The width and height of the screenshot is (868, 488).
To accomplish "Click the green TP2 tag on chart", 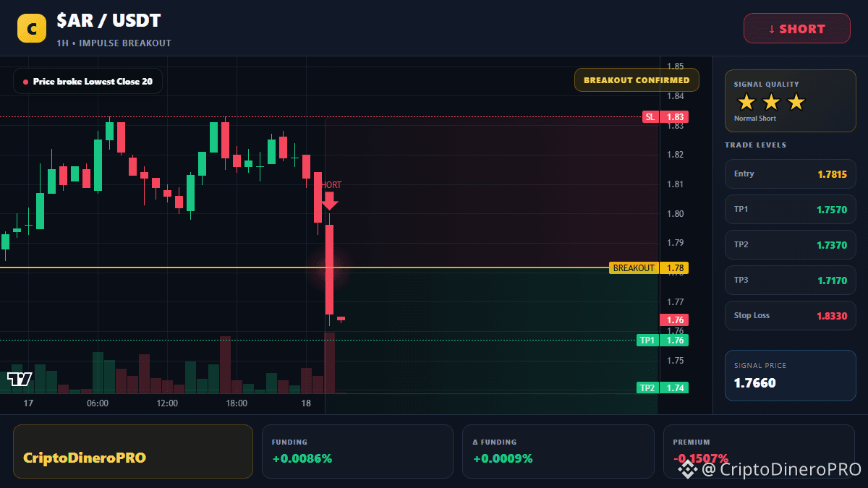I will 647,388.
